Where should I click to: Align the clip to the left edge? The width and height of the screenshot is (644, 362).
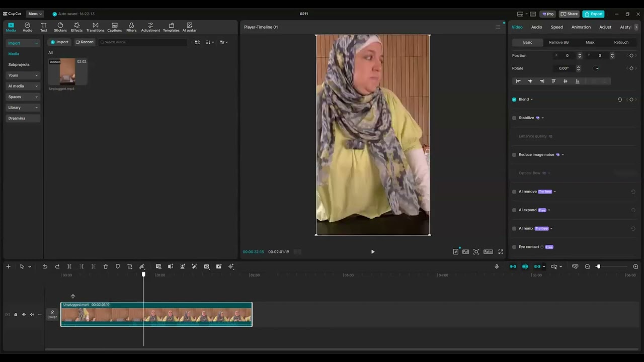(x=518, y=81)
